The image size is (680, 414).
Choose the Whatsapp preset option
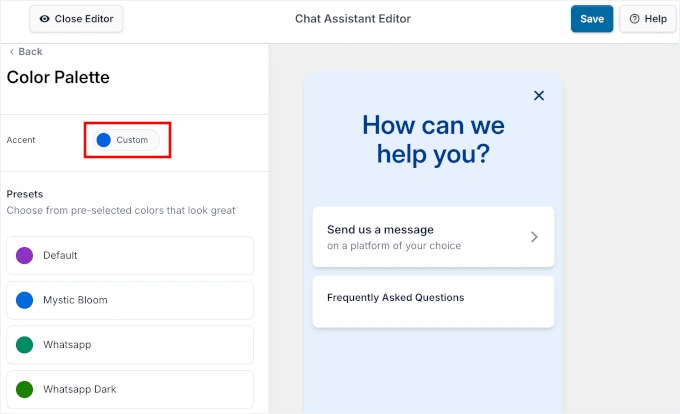pos(130,344)
